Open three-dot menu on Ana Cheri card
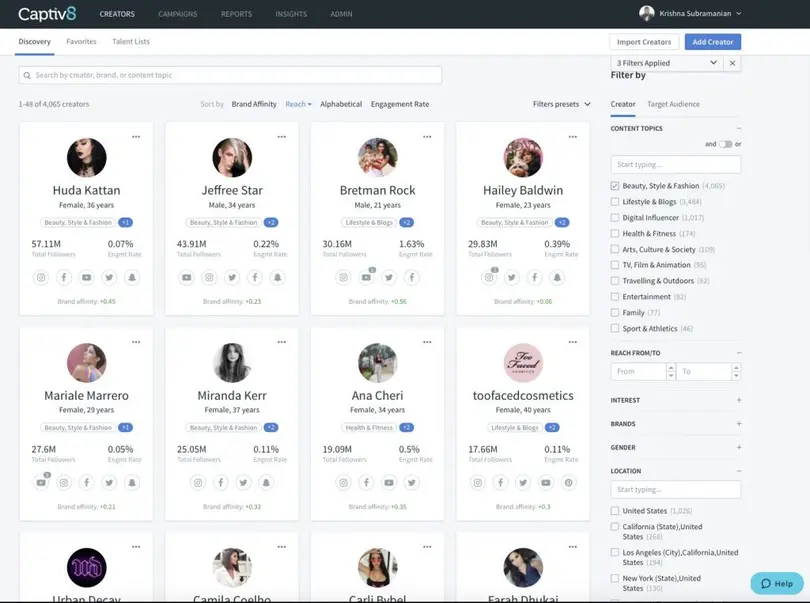The height and width of the screenshot is (603, 810). click(427, 342)
